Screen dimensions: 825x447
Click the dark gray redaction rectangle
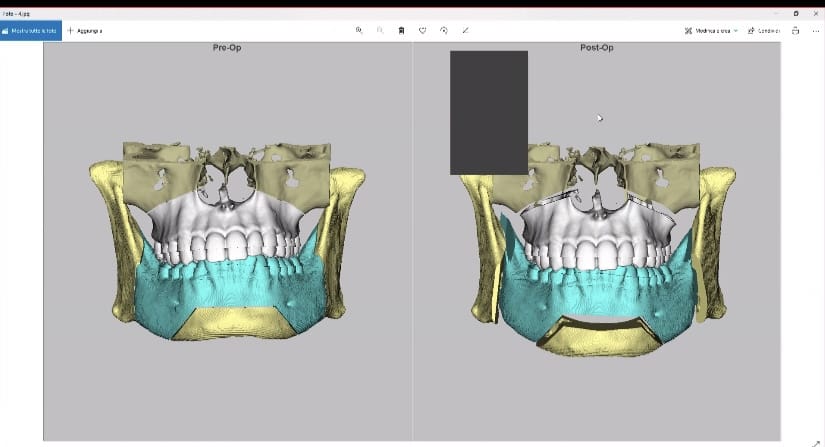pyautogui.click(x=489, y=112)
